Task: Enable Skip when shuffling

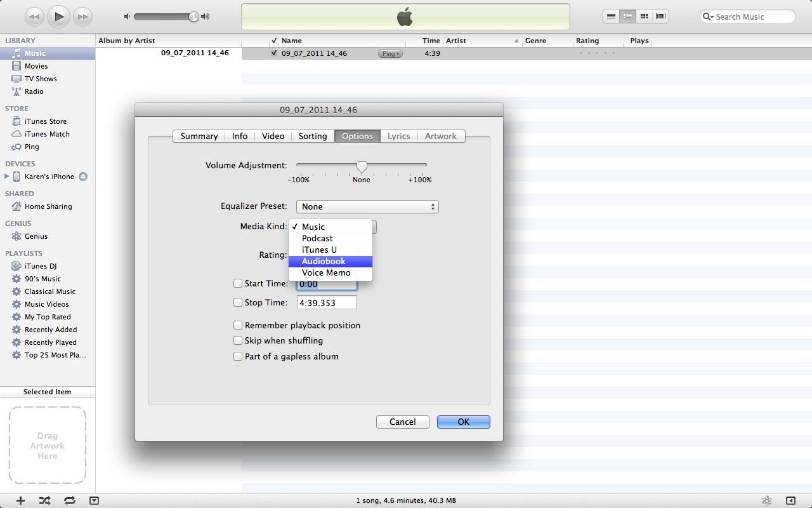Action: [x=238, y=340]
